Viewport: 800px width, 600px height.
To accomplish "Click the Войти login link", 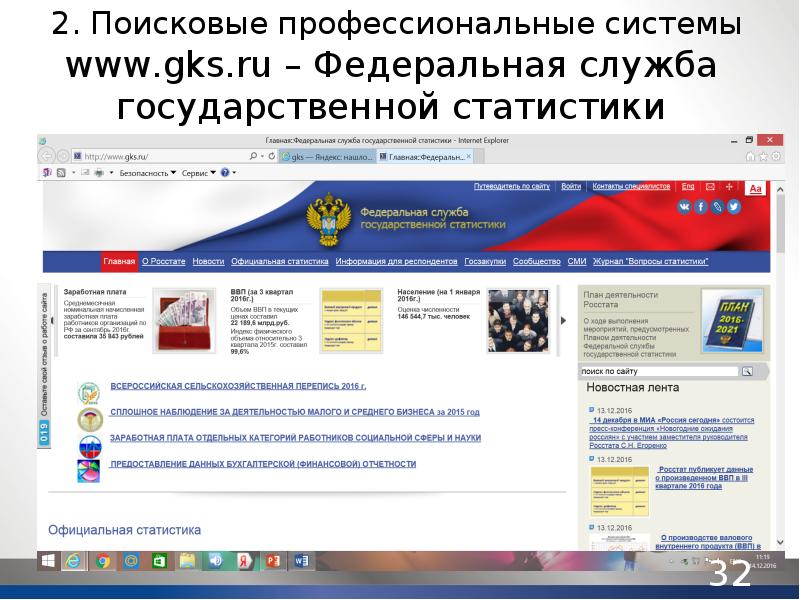I will [x=571, y=186].
